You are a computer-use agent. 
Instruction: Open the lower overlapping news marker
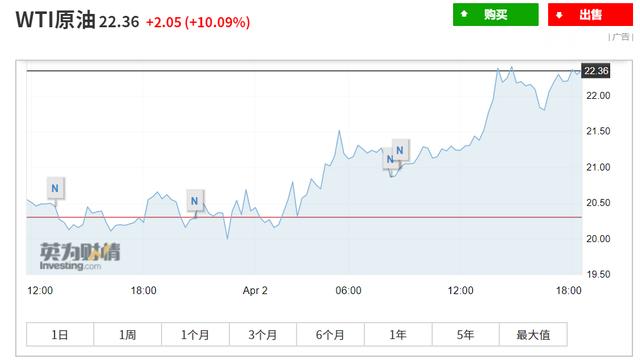point(389,160)
